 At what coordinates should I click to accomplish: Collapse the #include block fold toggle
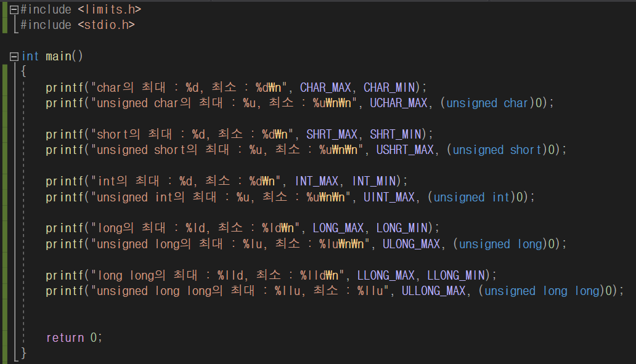pyautogui.click(x=14, y=10)
